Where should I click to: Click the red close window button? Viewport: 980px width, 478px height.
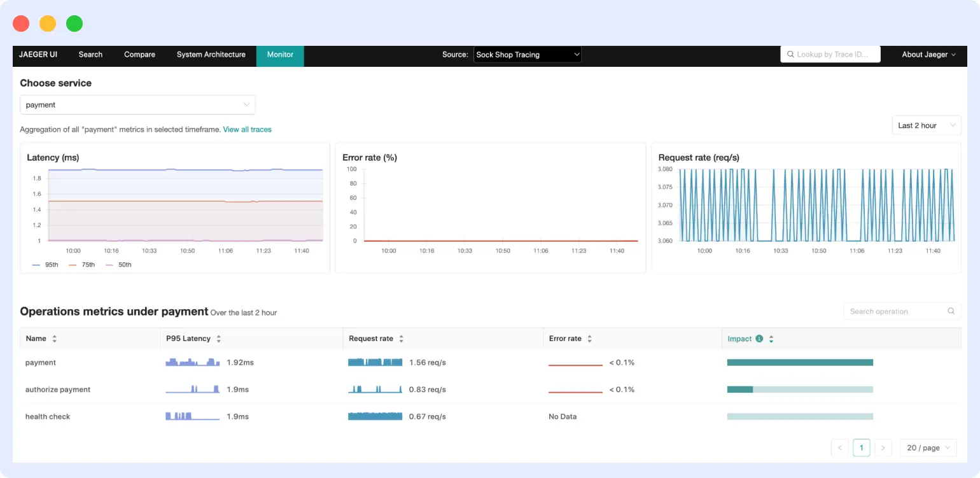tap(21, 24)
